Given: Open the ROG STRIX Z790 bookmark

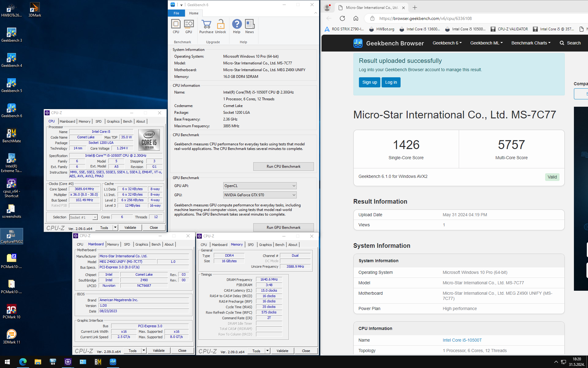Looking at the screenshot, I should (344, 29).
